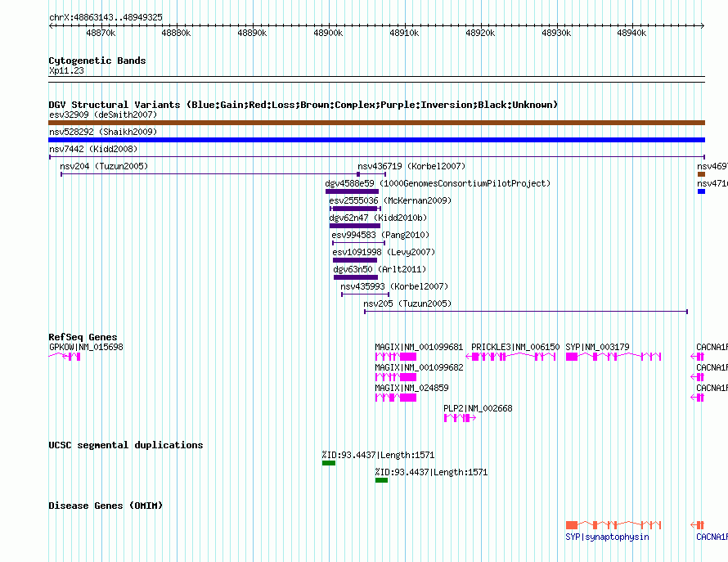Click the dgv4588e59 purple inversion bar
This screenshot has height=562, width=728.
pyautogui.click(x=352, y=191)
